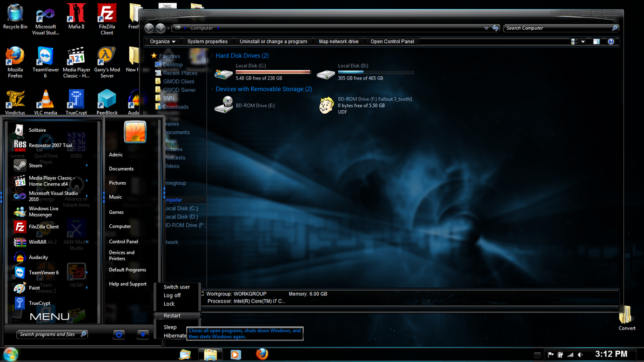Toggle the preview pane icon

[x=596, y=42]
